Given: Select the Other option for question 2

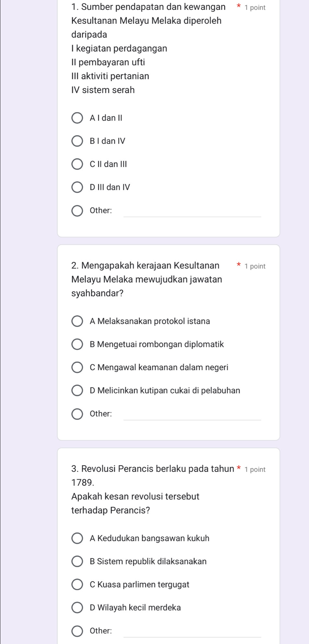Looking at the screenshot, I should point(77,414).
